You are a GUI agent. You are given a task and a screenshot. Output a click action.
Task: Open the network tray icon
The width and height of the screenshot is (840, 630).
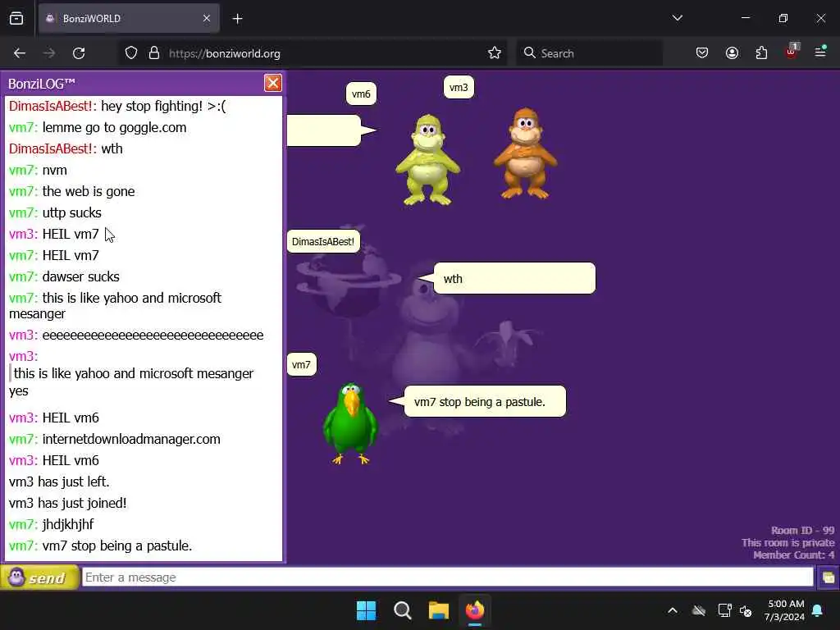coord(724,610)
